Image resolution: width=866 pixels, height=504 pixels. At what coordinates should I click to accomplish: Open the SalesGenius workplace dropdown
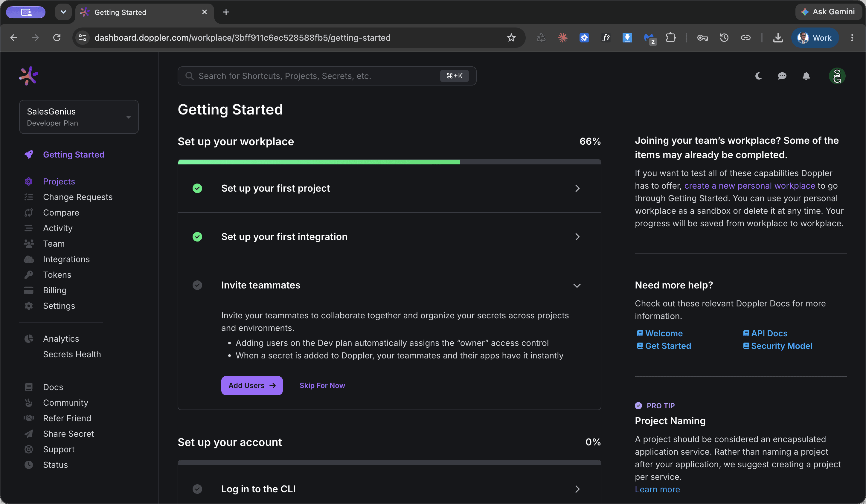pos(79,117)
